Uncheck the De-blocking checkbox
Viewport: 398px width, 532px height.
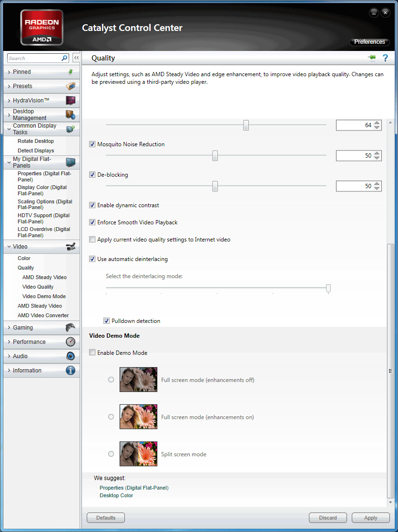click(92, 175)
